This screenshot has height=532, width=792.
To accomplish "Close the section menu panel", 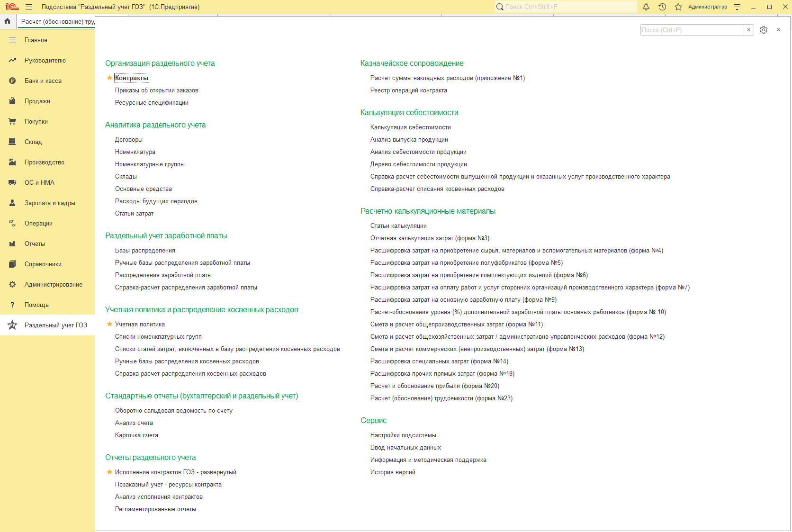I will 778,30.
